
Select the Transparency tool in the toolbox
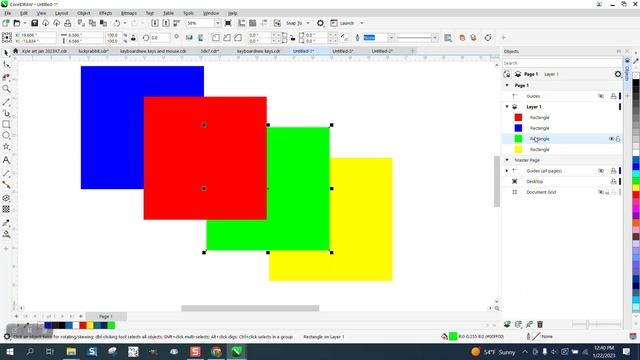[6, 209]
